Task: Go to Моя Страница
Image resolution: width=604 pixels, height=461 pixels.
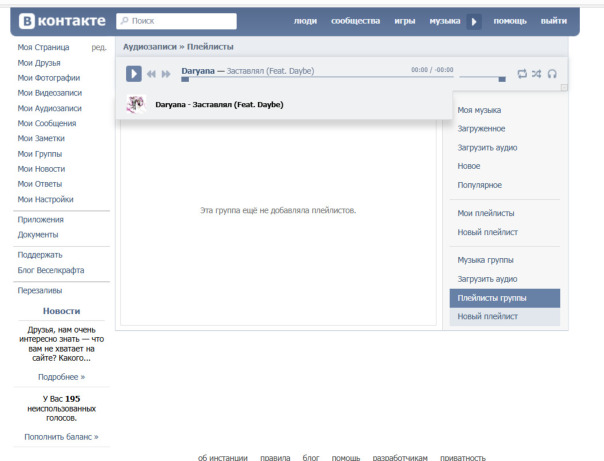Action: click(x=44, y=47)
